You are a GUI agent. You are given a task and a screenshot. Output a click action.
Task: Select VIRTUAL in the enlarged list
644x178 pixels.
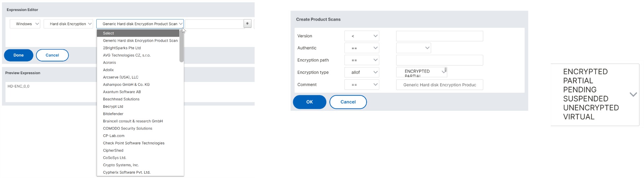(x=579, y=117)
